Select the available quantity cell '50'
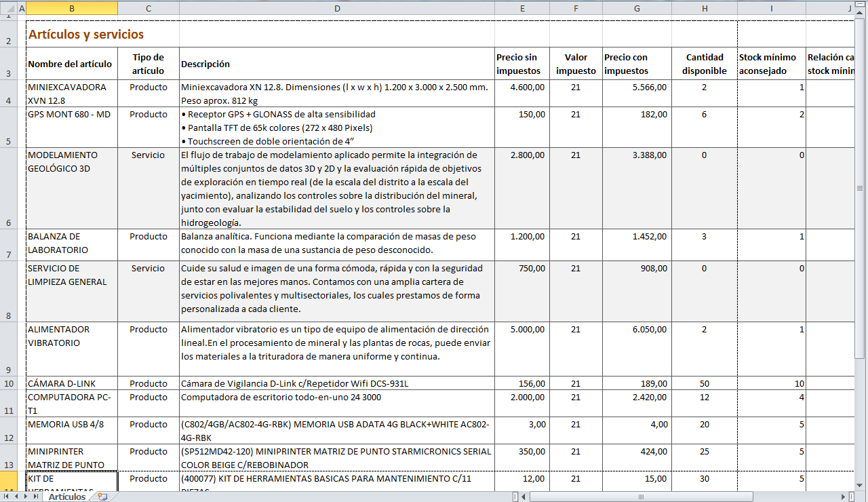Screen dimensions: 868x502 [705, 383]
